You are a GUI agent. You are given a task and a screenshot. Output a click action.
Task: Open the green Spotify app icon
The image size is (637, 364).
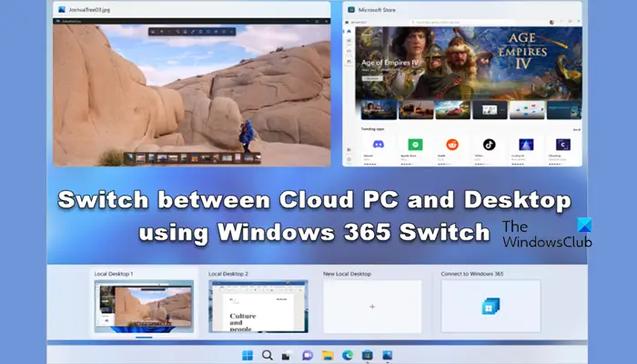coord(415,144)
